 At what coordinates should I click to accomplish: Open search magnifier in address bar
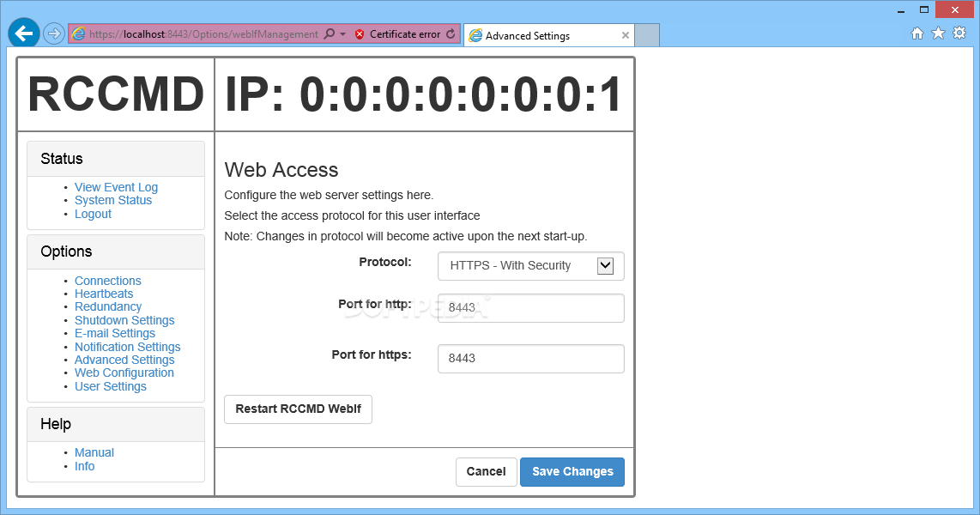point(330,33)
